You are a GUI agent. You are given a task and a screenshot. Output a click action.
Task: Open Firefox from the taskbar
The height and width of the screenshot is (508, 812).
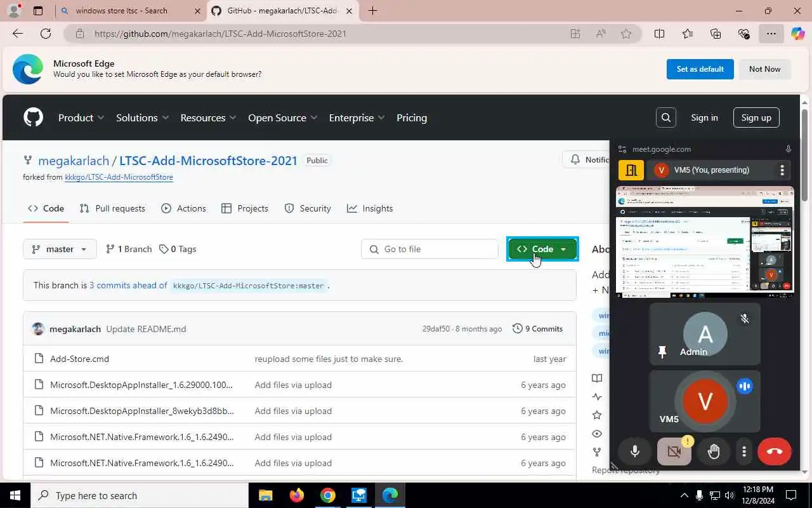click(x=297, y=495)
